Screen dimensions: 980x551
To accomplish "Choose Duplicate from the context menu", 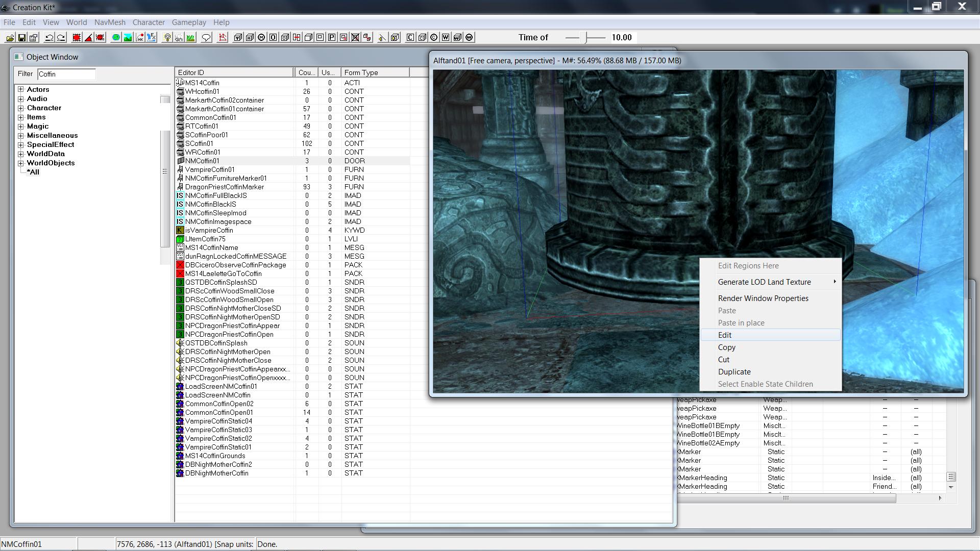I will (734, 372).
